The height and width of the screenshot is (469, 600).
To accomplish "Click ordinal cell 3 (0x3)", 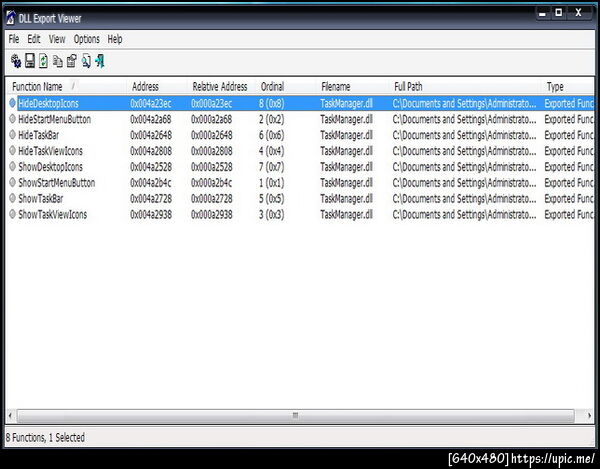I will point(271,215).
